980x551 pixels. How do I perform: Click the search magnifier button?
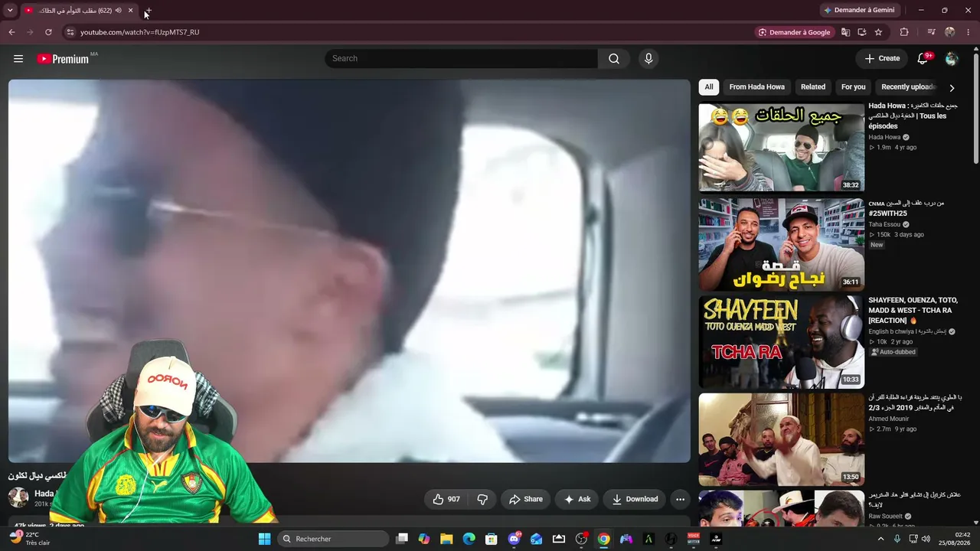(x=614, y=59)
